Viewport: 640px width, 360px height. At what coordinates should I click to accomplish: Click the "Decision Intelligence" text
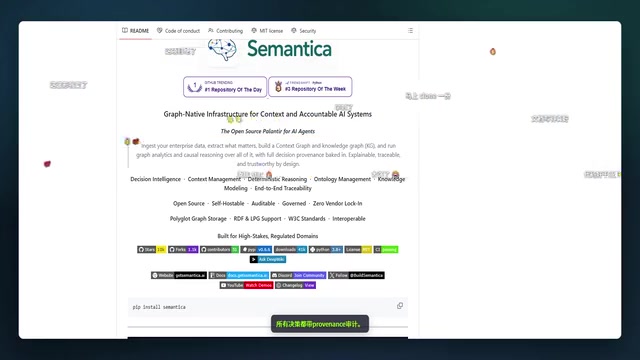156,179
